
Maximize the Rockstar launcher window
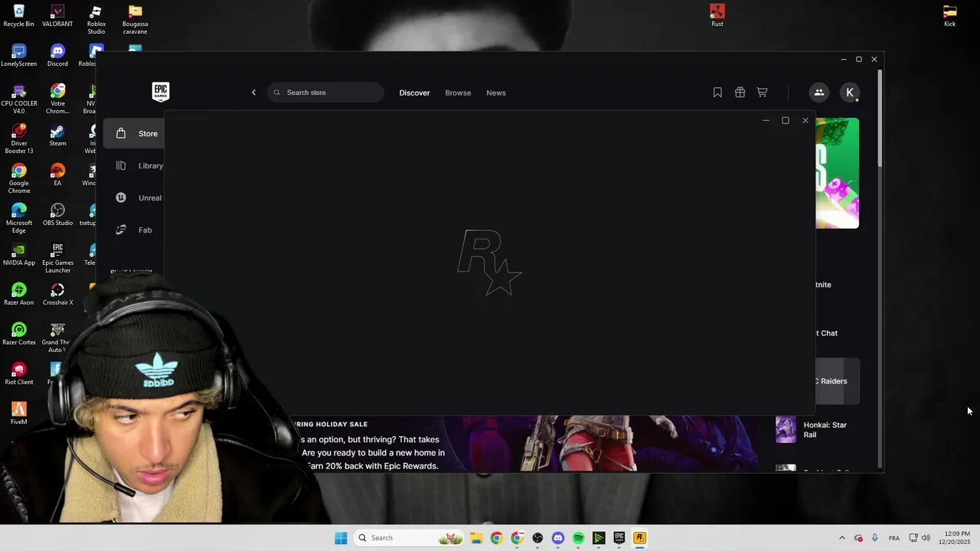pyautogui.click(x=785, y=120)
